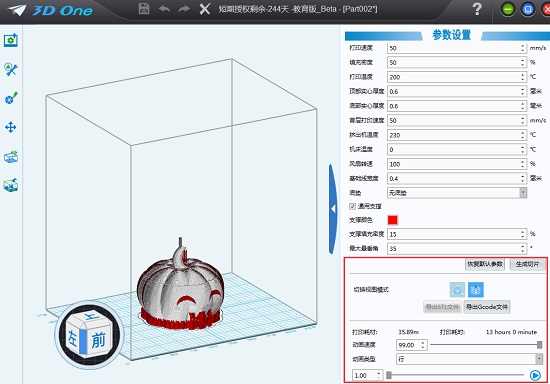Image resolution: width=550 pixels, height=384 pixels.
Task: Click the blue maximize window button
Action: tap(528, 9)
